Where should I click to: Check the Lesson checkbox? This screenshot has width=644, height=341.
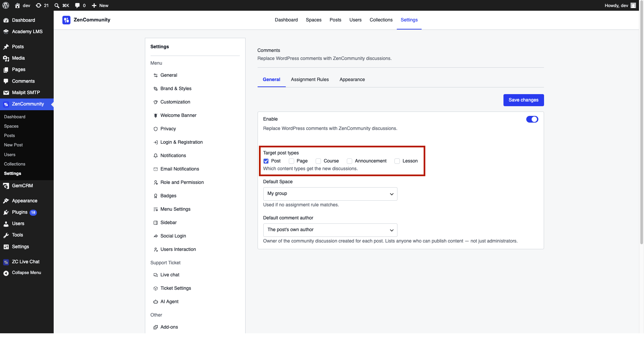(397, 161)
